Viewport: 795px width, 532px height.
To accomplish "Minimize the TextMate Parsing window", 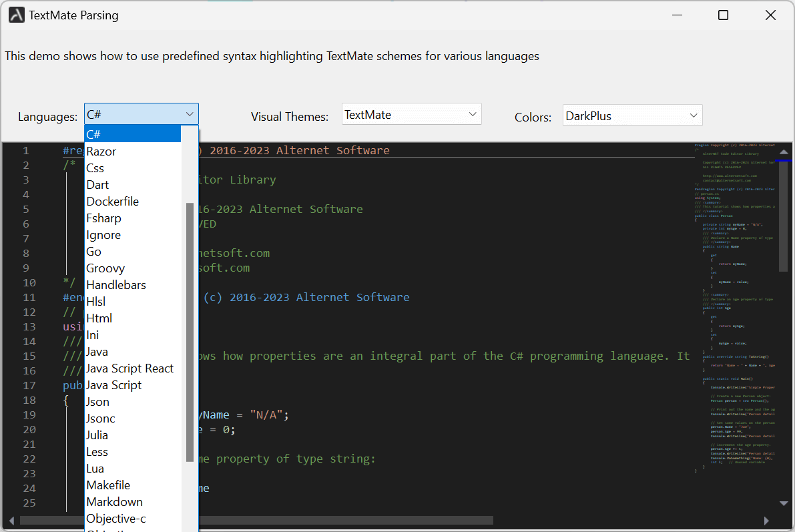I will pyautogui.click(x=677, y=15).
